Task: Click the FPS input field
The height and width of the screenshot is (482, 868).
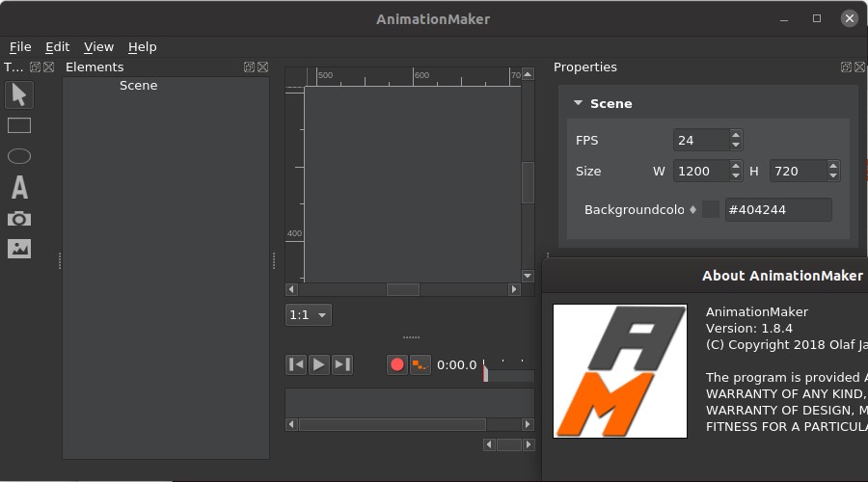Action: (x=701, y=140)
